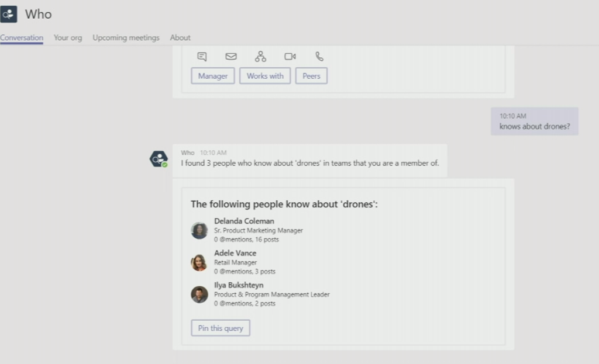Click the email envelope icon
599x364 pixels.
[231, 57]
